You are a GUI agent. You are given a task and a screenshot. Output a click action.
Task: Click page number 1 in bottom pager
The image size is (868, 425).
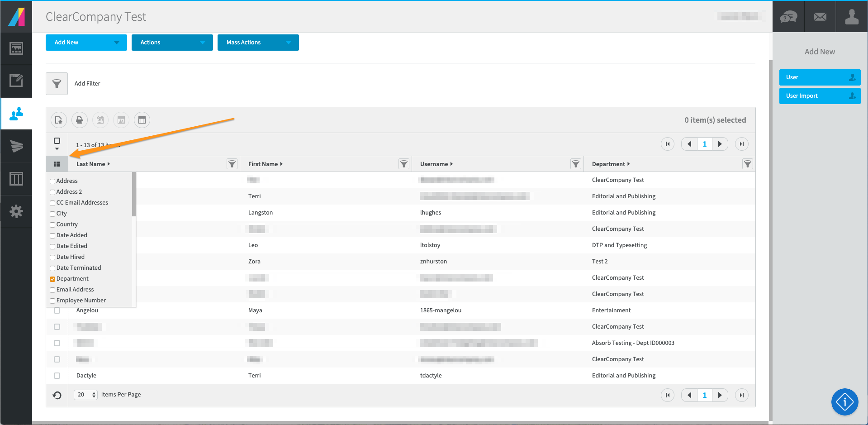(705, 395)
